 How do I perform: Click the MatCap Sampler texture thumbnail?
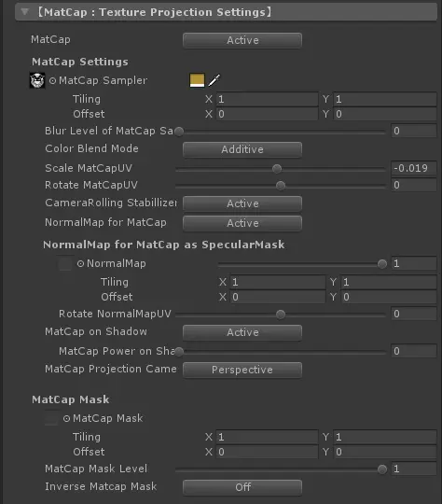coord(37,80)
